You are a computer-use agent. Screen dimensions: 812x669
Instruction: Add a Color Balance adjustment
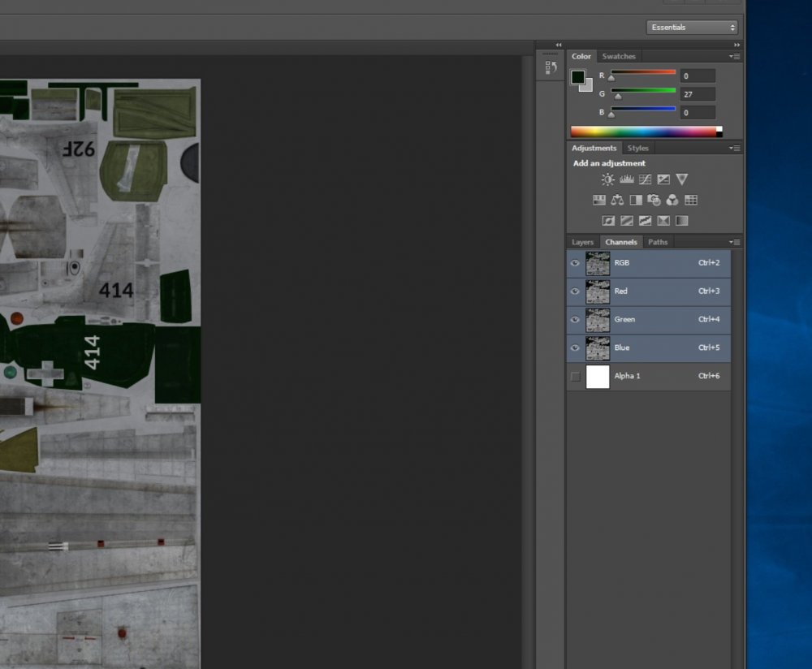point(617,200)
